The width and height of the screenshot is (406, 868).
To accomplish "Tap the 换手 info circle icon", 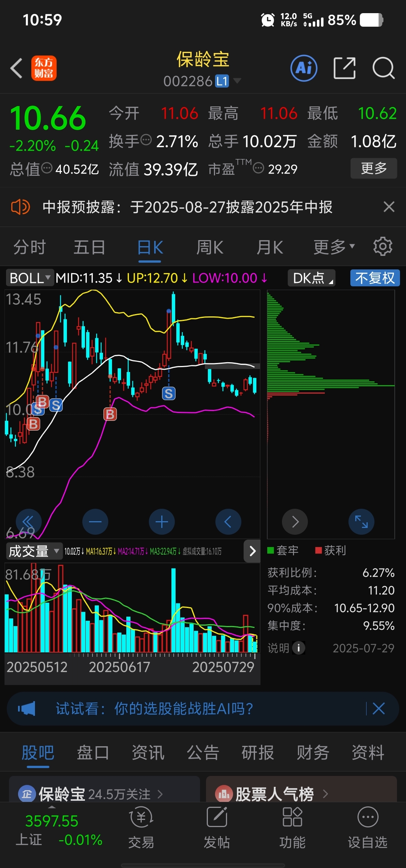I will [146, 140].
